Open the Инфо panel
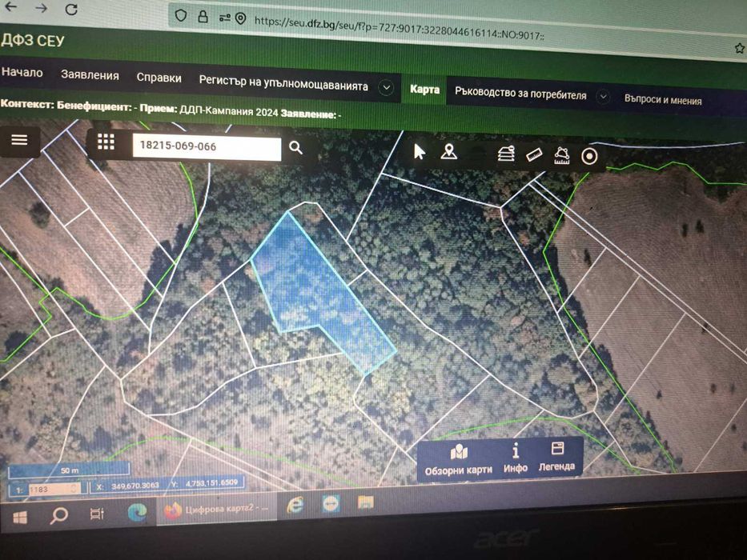 coord(516,459)
